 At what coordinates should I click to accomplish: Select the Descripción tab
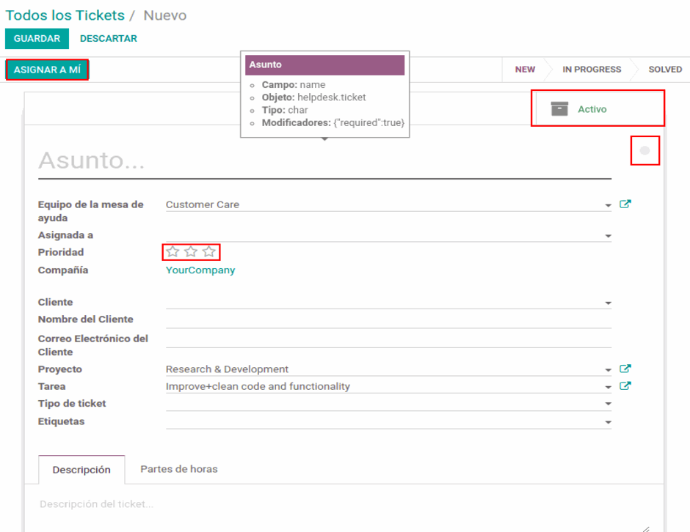click(81, 469)
